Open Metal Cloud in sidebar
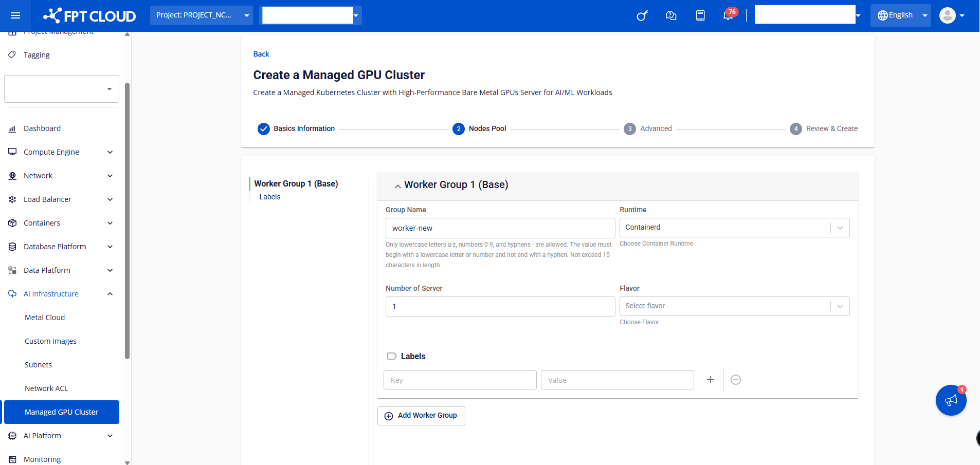The width and height of the screenshot is (980, 465). [x=45, y=318]
